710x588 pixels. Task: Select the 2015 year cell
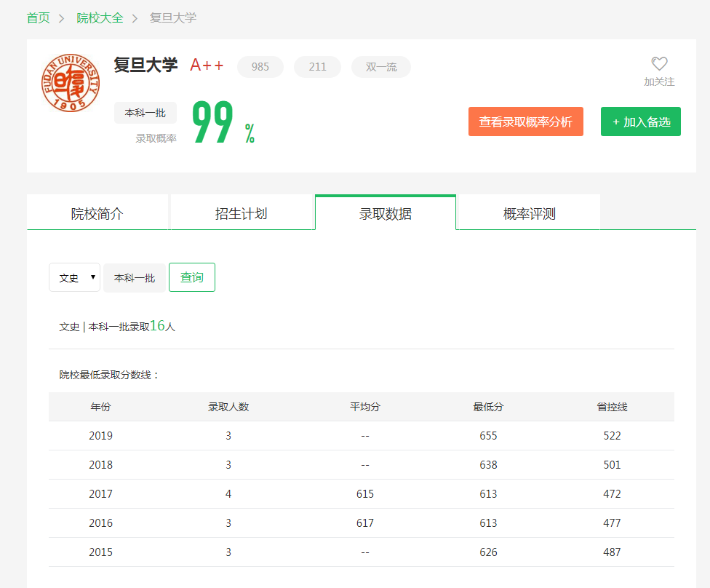click(x=100, y=552)
